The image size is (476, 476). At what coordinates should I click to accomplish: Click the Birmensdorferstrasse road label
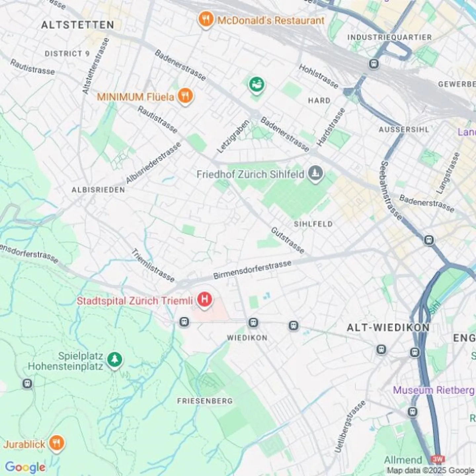tap(252, 270)
